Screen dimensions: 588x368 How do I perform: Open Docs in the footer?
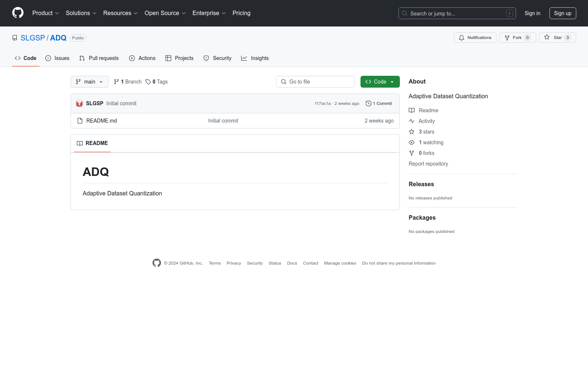pyautogui.click(x=292, y=263)
